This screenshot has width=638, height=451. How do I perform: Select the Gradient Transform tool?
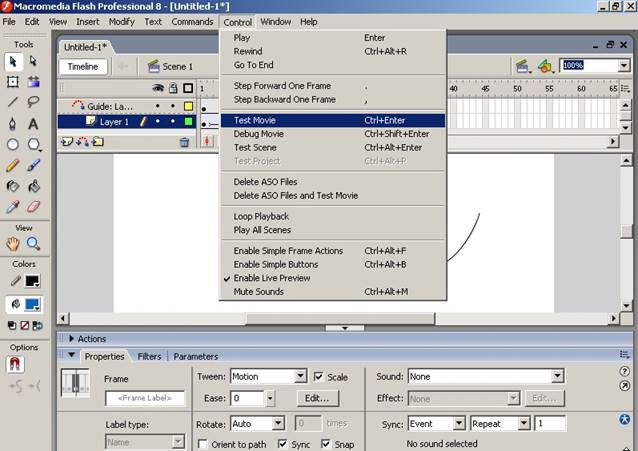click(33, 82)
